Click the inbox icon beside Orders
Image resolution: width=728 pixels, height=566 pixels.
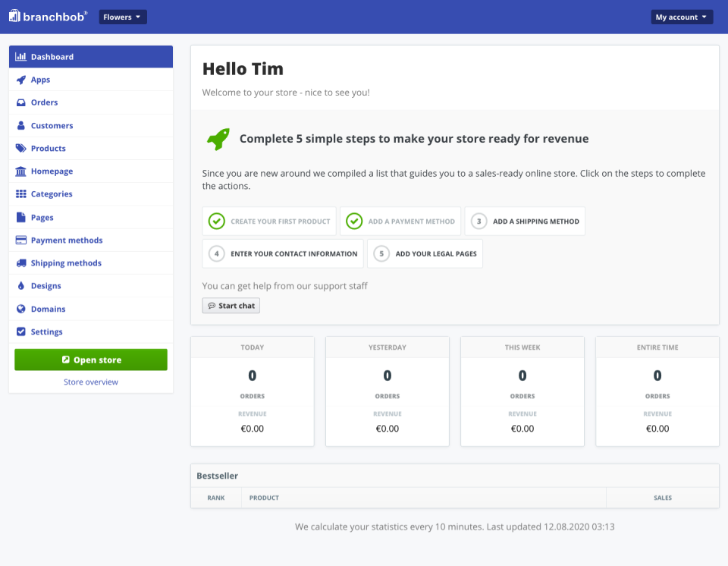pos(21,102)
